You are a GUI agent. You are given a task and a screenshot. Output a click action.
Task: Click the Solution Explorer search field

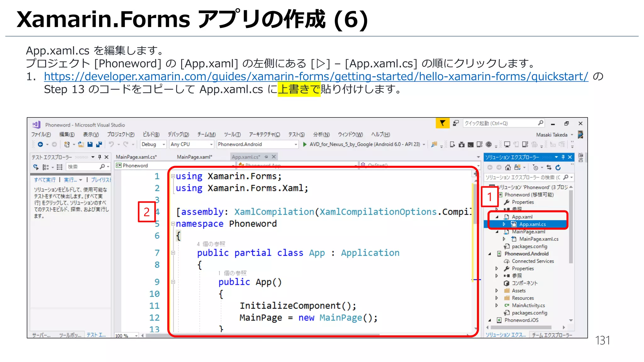pyautogui.click(x=529, y=178)
